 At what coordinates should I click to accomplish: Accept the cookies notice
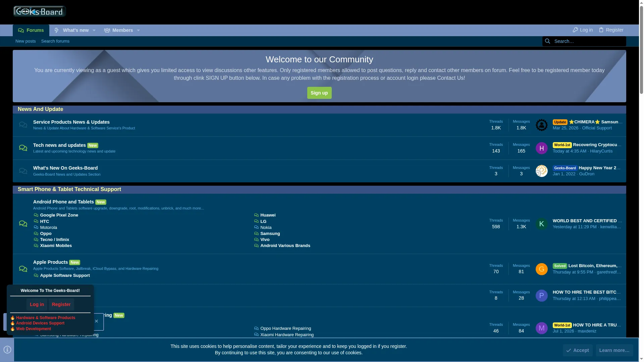click(x=578, y=350)
